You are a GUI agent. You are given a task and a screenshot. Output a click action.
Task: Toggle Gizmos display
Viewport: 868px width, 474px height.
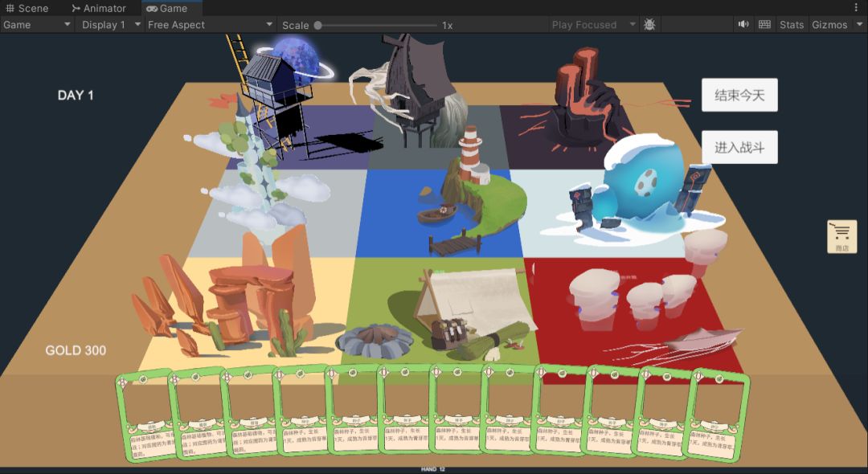click(x=829, y=24)
